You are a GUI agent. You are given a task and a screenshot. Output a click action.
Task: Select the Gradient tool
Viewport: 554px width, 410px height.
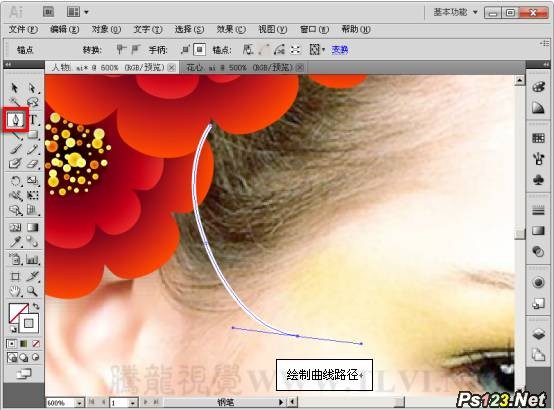[33, 227]
